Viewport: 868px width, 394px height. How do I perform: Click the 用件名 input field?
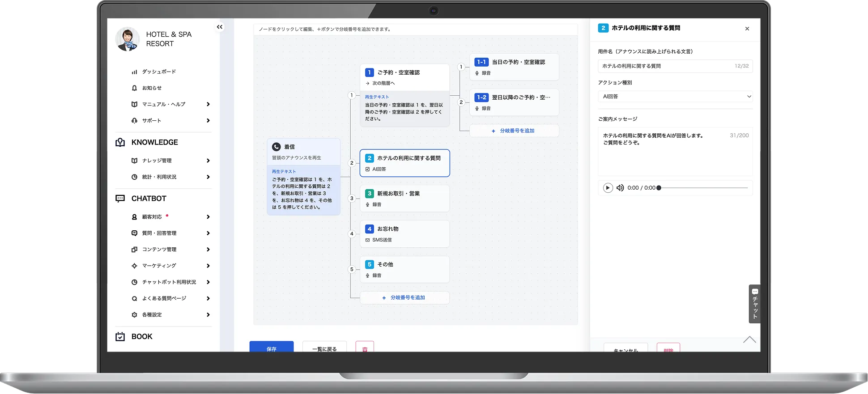tap(675, 66)
